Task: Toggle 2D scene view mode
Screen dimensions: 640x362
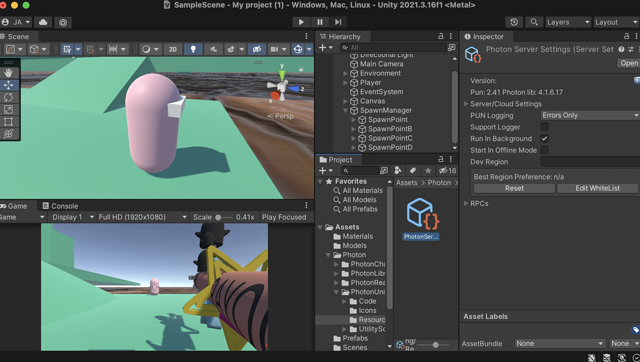Action: [x=173, y=49]
